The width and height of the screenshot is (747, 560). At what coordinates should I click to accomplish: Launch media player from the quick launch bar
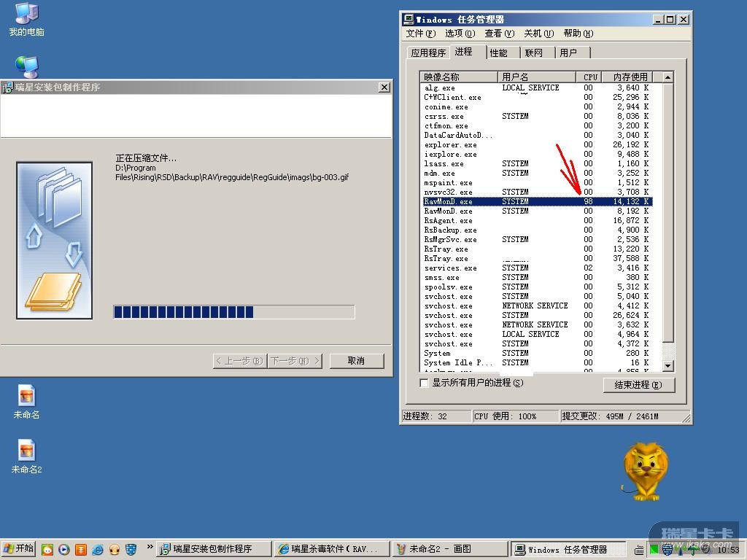tap(64, 549)
